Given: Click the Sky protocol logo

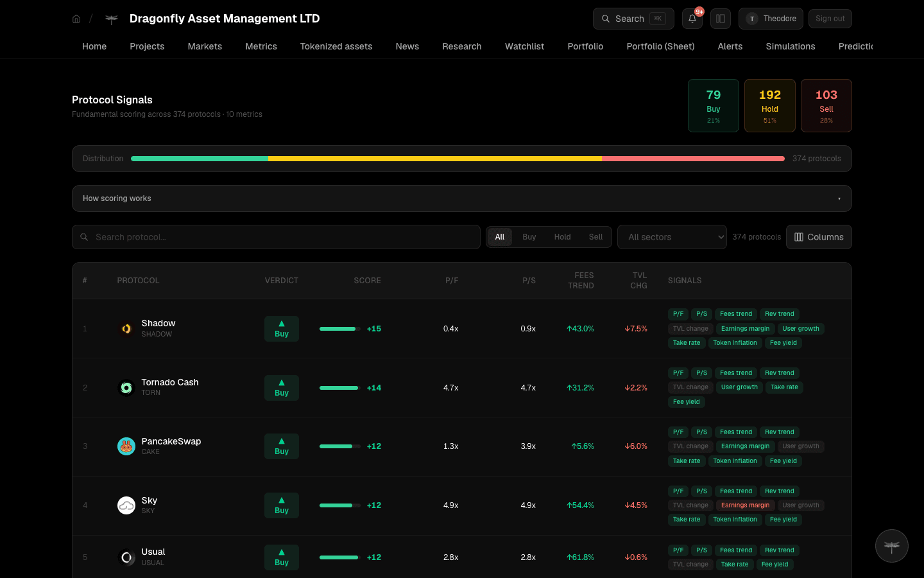Looking at the screenshot, I should click(126, 505).
